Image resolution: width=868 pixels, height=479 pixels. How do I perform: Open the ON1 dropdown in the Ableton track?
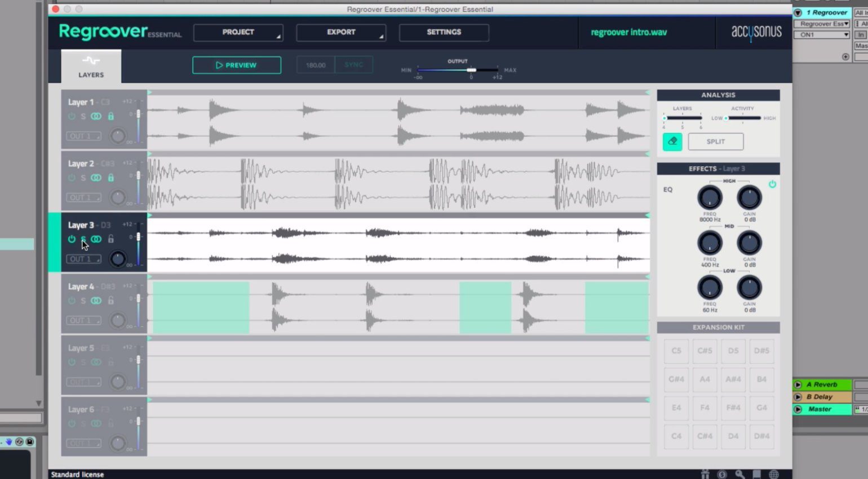click(821, 35)
